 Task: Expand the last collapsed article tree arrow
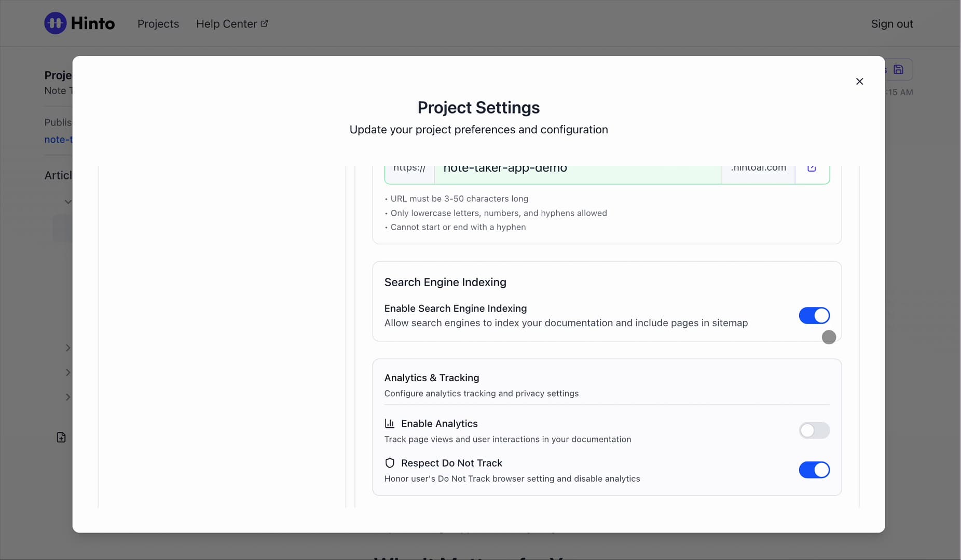pos(68,397)
